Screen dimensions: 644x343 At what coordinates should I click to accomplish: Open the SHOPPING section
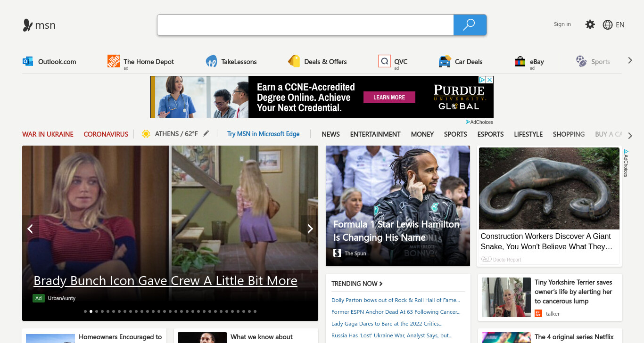(x=569, y=134)
